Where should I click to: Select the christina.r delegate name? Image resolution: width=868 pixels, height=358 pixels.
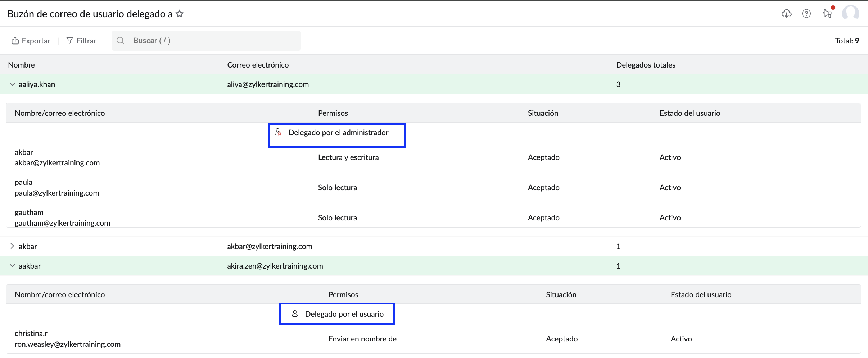(31, 334)
